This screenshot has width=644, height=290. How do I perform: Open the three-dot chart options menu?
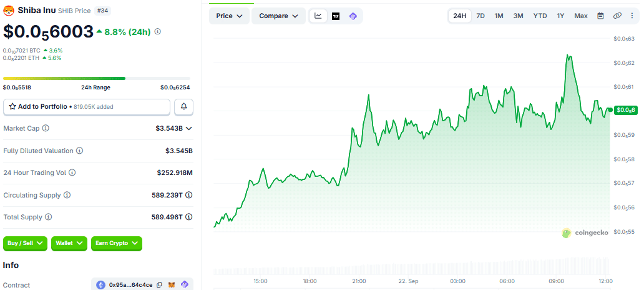point(632,16)
